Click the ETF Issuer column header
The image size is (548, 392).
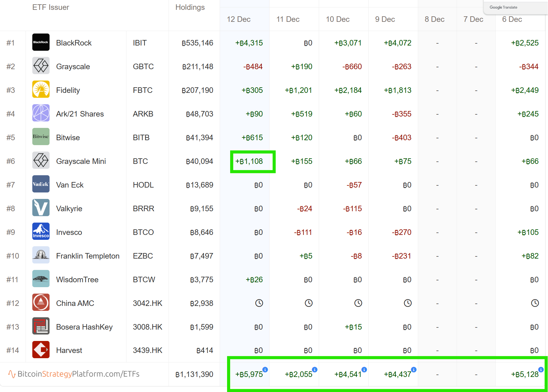[x=51, y=7]
